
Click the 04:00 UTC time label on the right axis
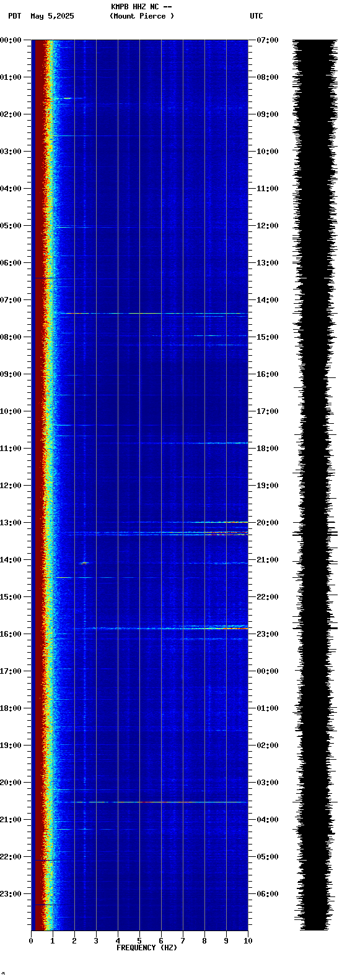tap(268, 820)
